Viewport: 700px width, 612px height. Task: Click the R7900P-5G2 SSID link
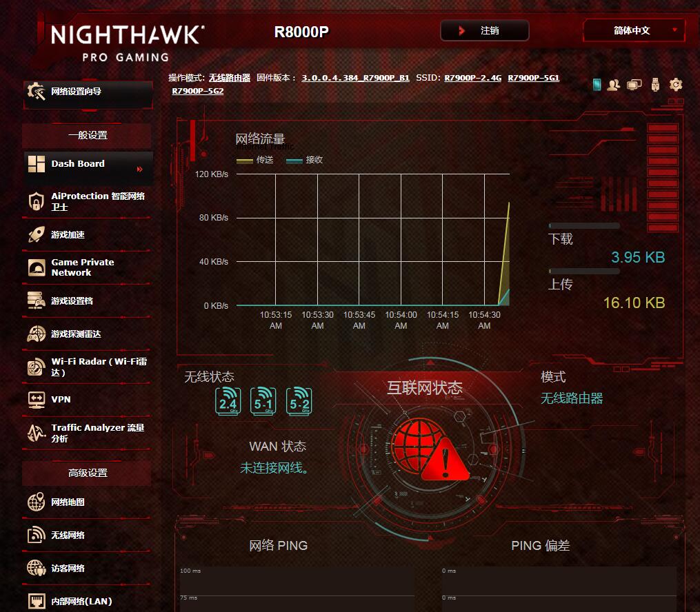[x=198, y=91]
